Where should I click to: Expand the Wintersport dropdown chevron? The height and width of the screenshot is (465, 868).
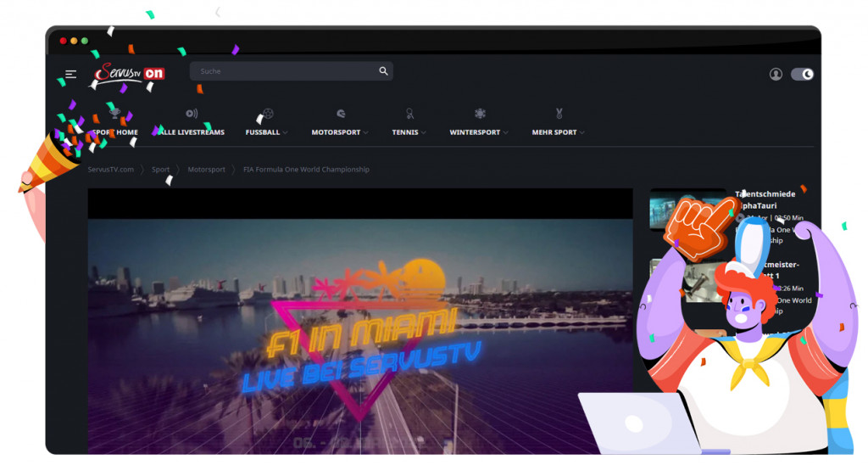point(505,132)
